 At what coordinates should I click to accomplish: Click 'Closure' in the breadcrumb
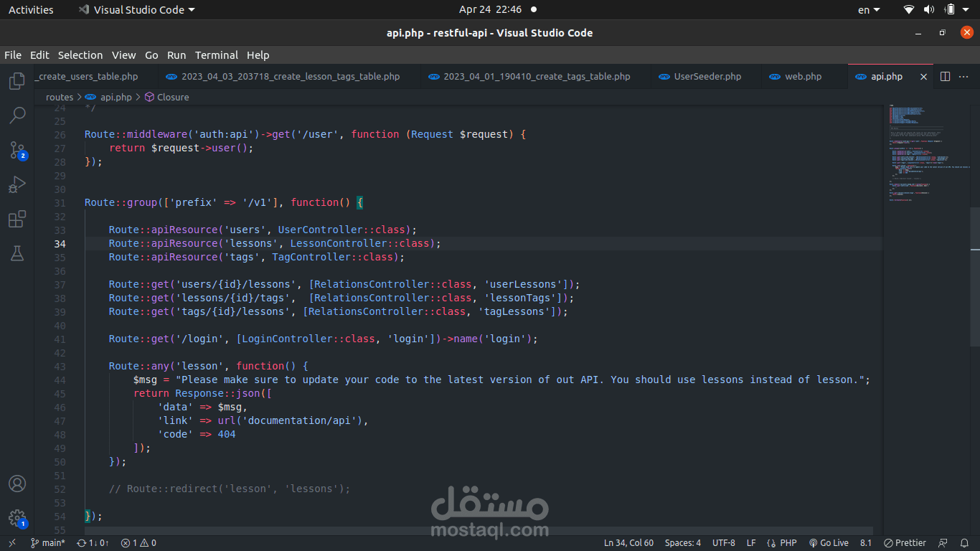click(173, 97)
